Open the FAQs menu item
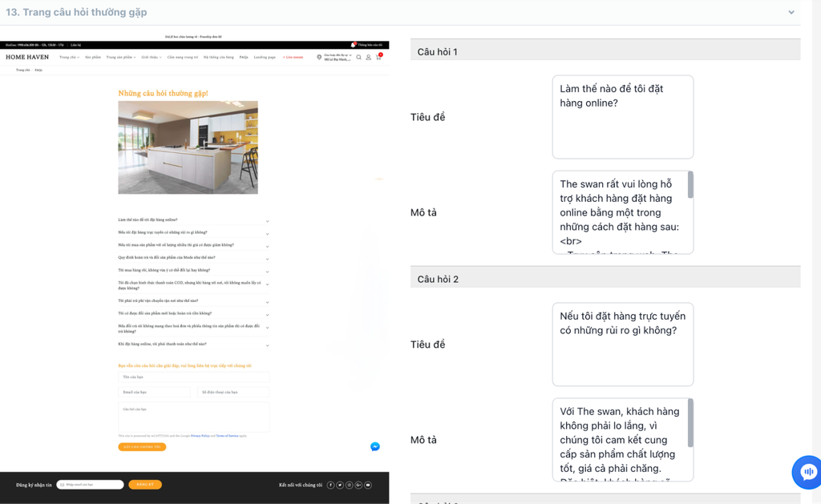The image size is (821, 504). coord(244,58)
